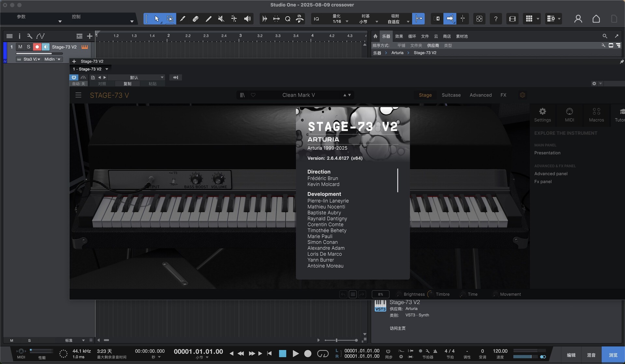Click the orange gear icon beside FX
The width and height of the screenshot is (625, 364).
(x=522, y=95)
